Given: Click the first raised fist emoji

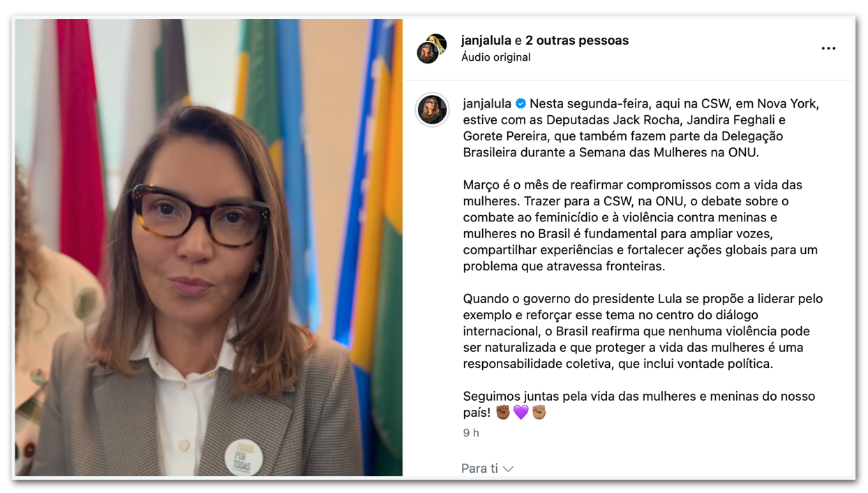Looking at the screenshot, I should (x=503, y=412).
